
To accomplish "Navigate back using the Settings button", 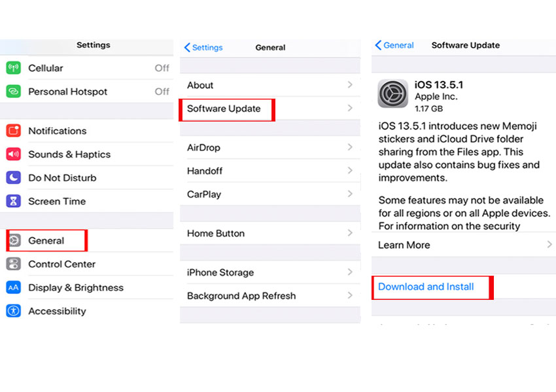I will point(203,47).
